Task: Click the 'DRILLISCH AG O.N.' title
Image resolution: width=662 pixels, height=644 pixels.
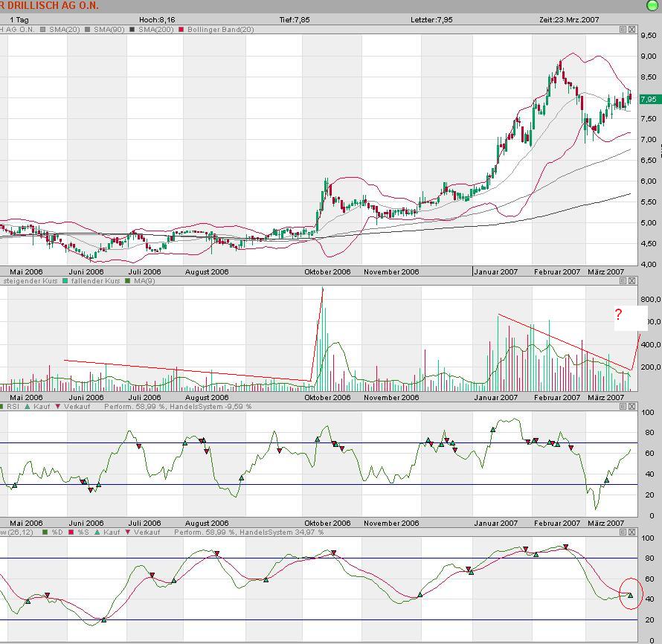Action: tap(53, 5)
